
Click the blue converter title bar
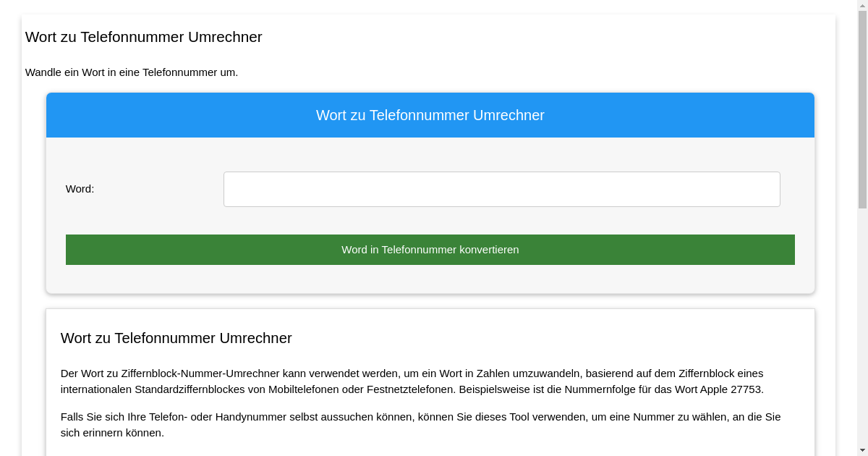430,115
